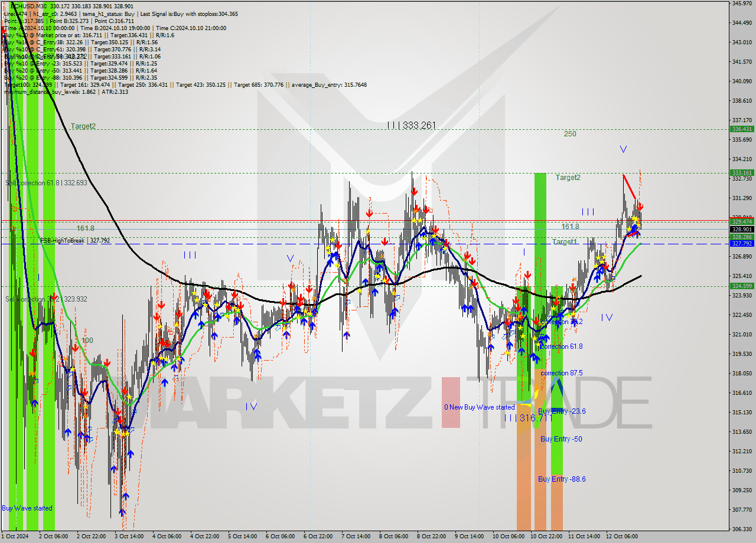This screenshot has height=543, width=756.
Task: Click the '10 Oct 22:00' time axis label
Action: [x=546, y=537]
